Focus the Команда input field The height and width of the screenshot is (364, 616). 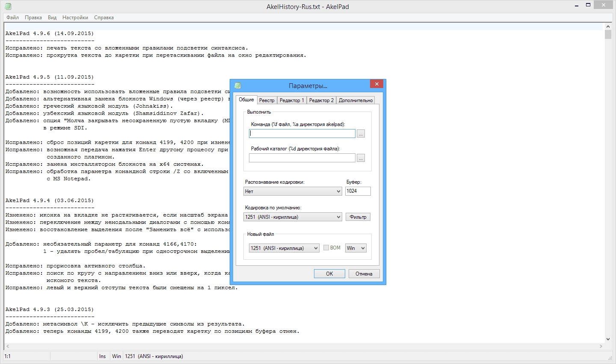pyautogui.click(x=302, y=134)
